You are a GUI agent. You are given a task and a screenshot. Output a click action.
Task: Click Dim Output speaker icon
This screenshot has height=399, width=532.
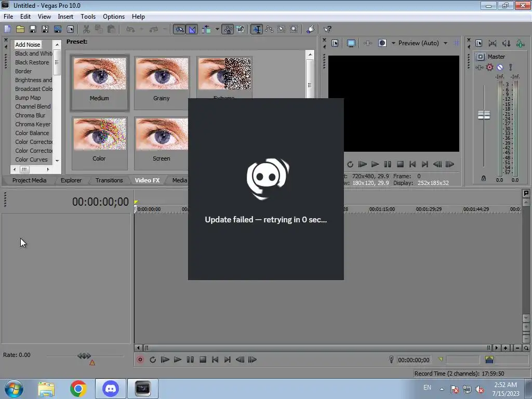tap(506, 43)
